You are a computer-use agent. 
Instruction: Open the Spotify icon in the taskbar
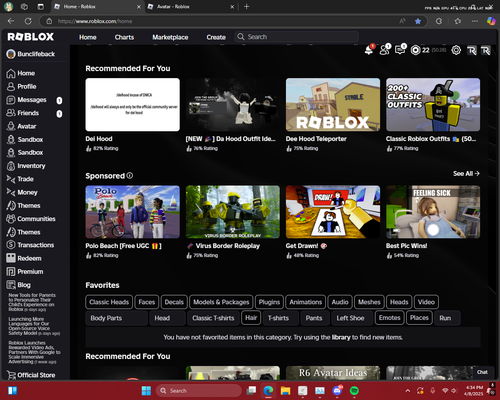click(354, 390)
